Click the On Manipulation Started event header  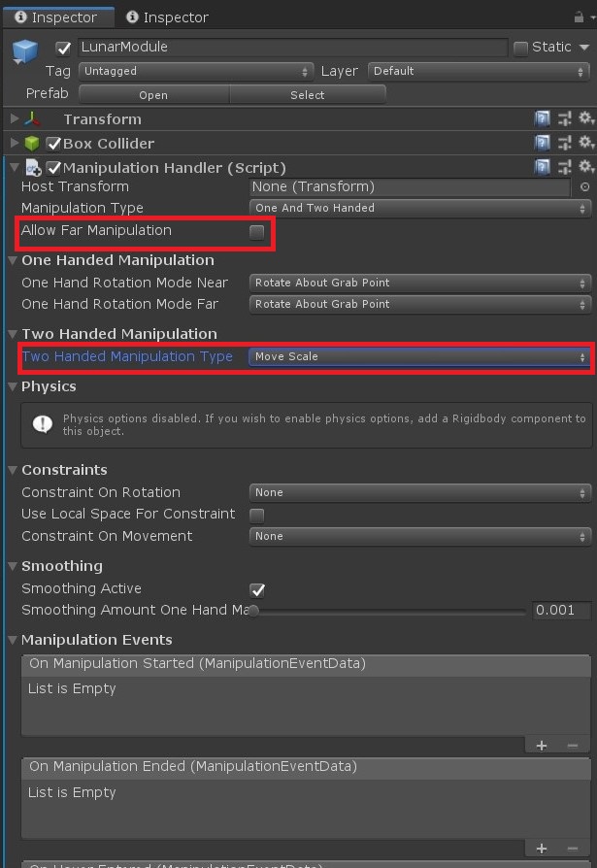click(x=306, y=663)
